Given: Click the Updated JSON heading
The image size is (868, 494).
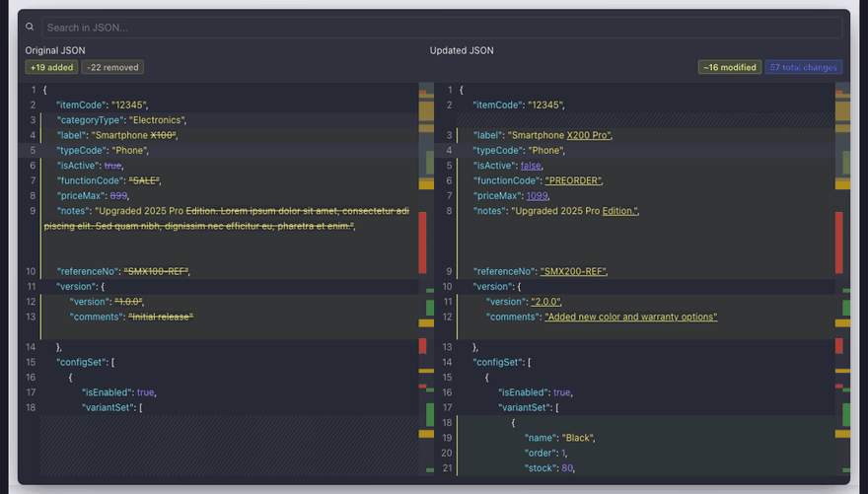Looking at the screenshot, I should (462, 50).
